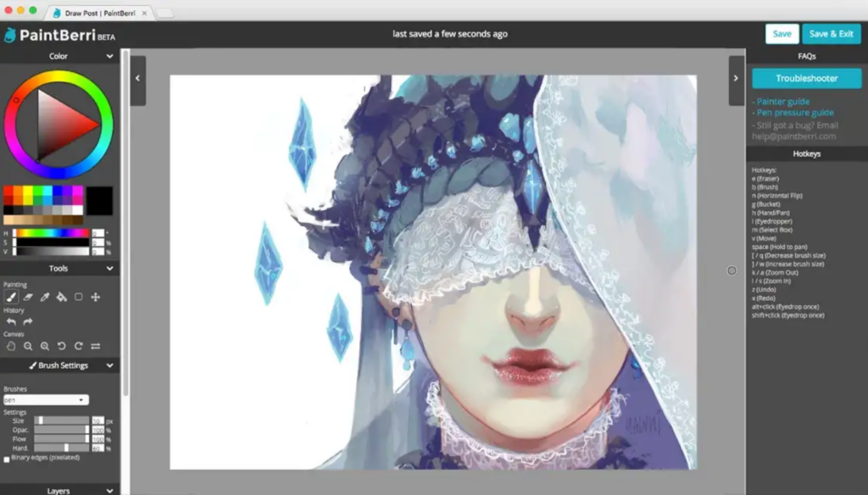Open the Troubleshooter
The height and width of the screenshot is (495, 868).
click(x=807, y=78)
